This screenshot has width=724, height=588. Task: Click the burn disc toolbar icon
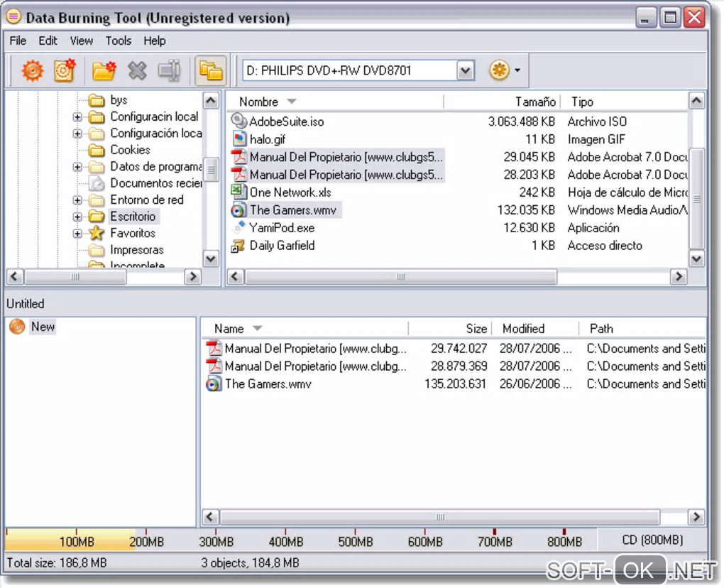[32, 71]
